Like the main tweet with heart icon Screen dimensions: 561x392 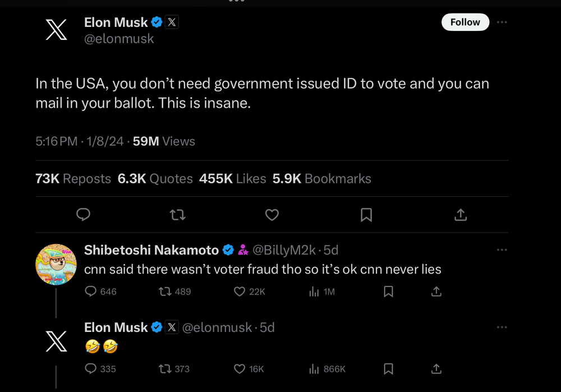[x=272, y=215]
